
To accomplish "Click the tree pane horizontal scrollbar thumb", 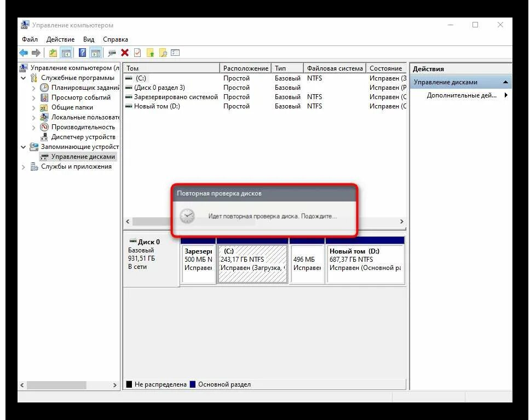I will (57, 385).
